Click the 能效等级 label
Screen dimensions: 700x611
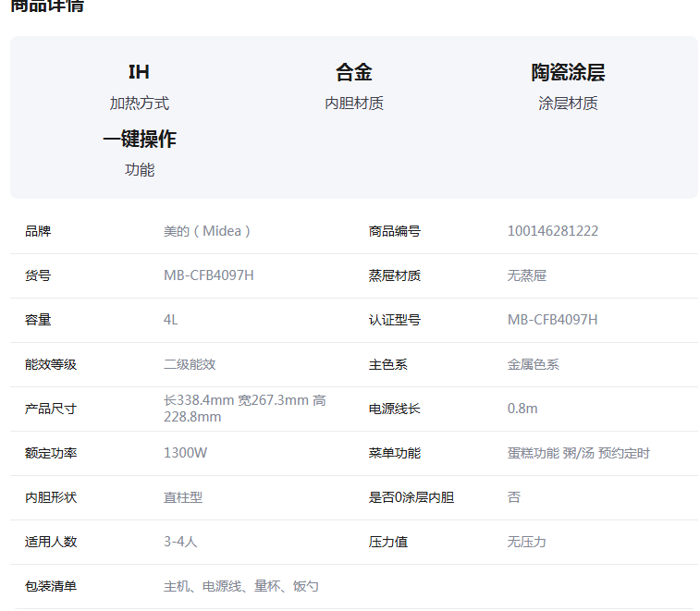[51, 364]
